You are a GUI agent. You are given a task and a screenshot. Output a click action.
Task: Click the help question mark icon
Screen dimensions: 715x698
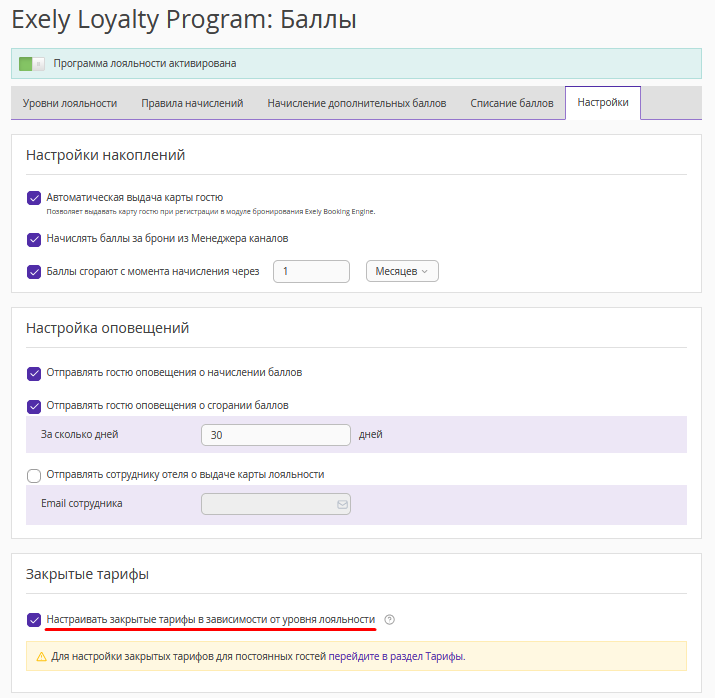(x=389, y=620)
